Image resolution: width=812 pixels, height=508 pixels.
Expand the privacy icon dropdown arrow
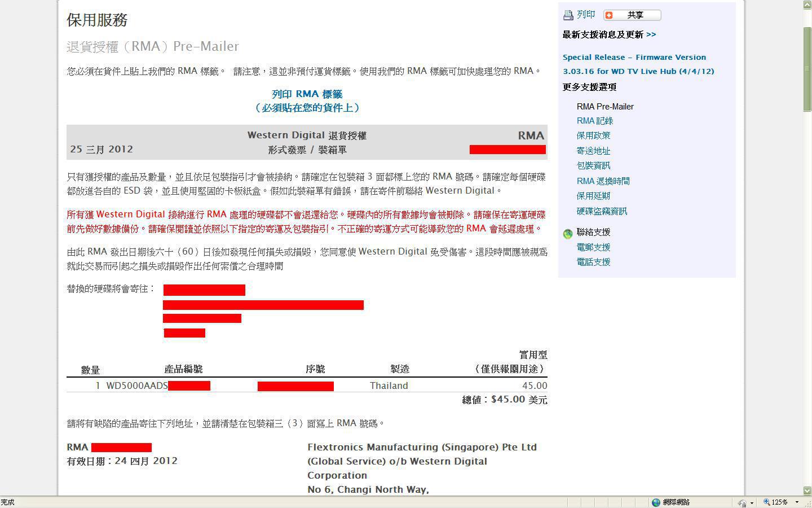(752, 502)
